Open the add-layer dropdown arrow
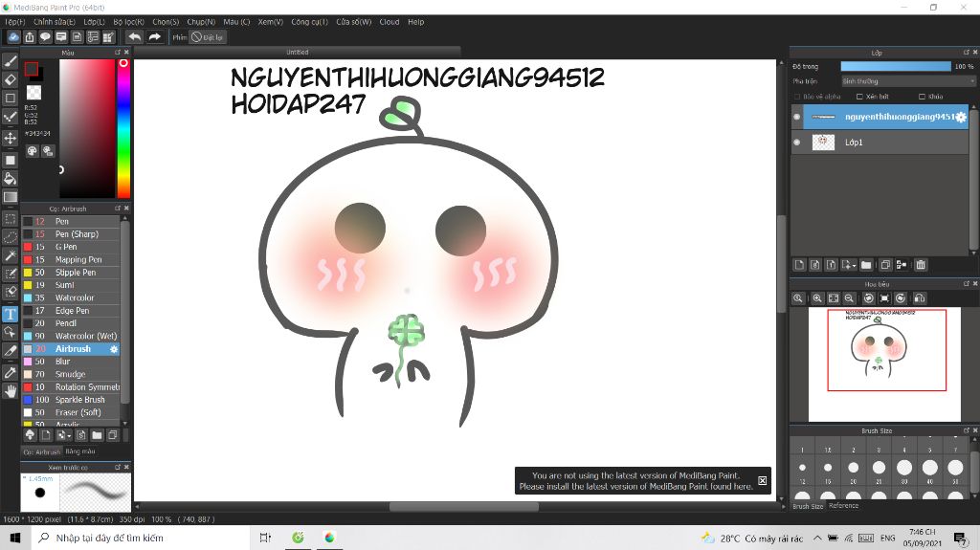This screenshot has width=980, height=550. [854, 266]
